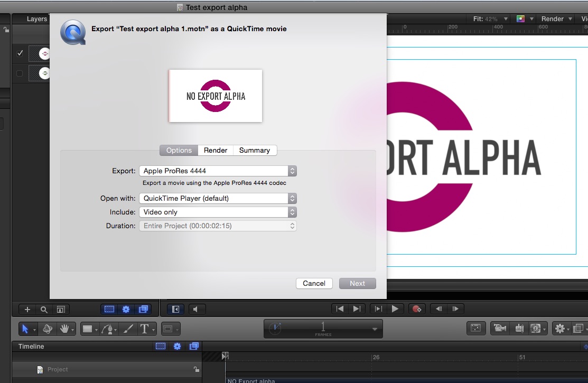Click the search magnifier below Layers
The height and width of the screenshot is (383, 588).
pos(44,310)
